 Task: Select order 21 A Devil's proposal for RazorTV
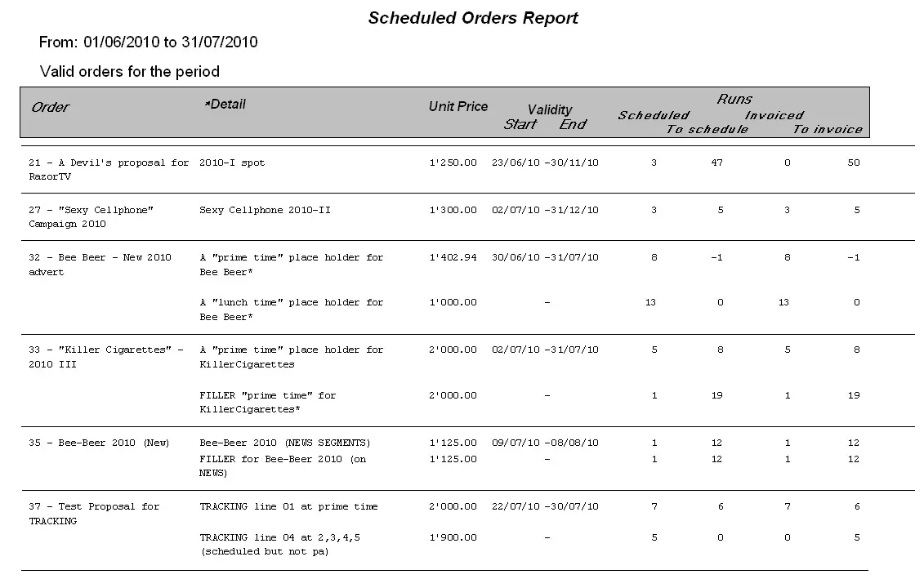(109, 169)
